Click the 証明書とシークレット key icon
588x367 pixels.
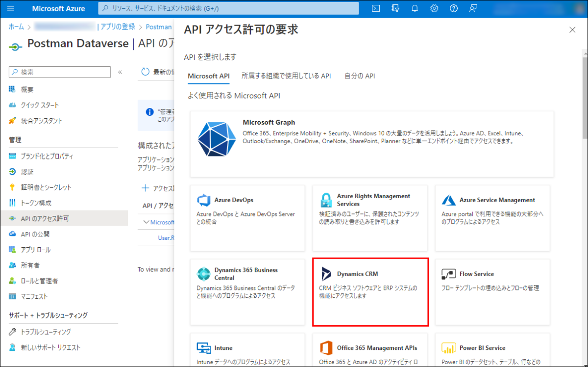coord(13,187)
